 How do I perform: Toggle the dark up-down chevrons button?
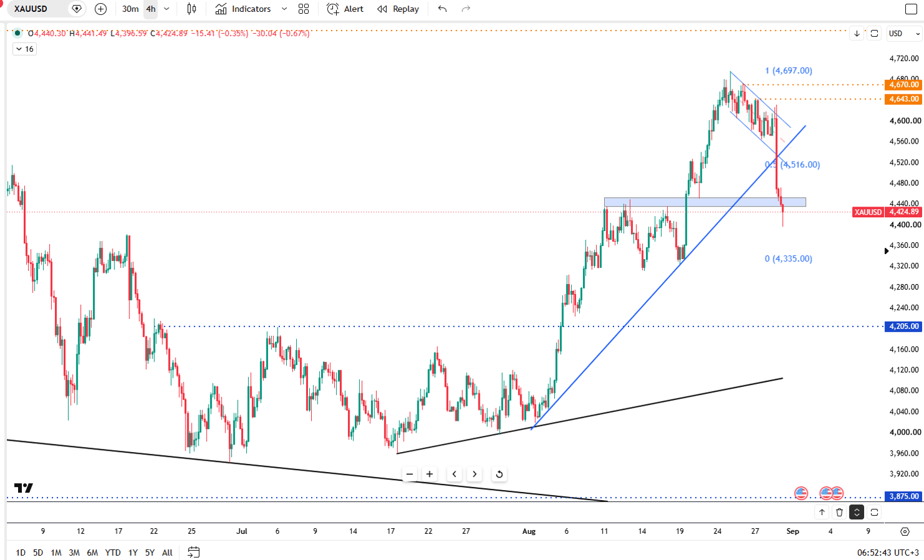point(857,512)
